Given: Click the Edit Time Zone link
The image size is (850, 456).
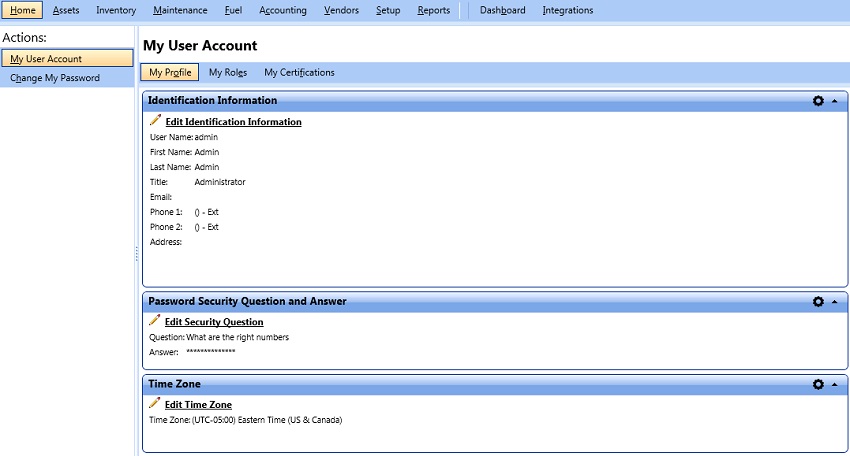Looking at the screenshot, I should [198, 405].
